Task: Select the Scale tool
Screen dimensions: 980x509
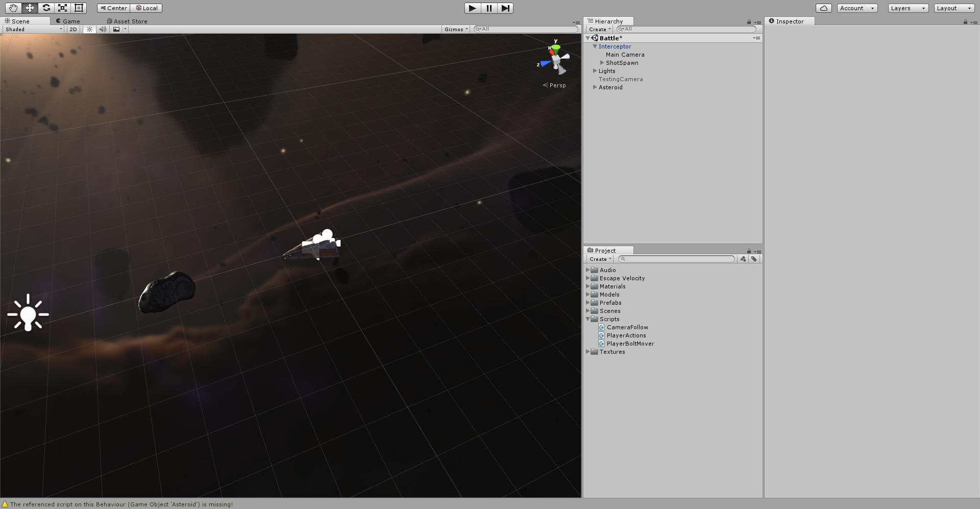Action: pyautogui.click(x=62, y=8)
